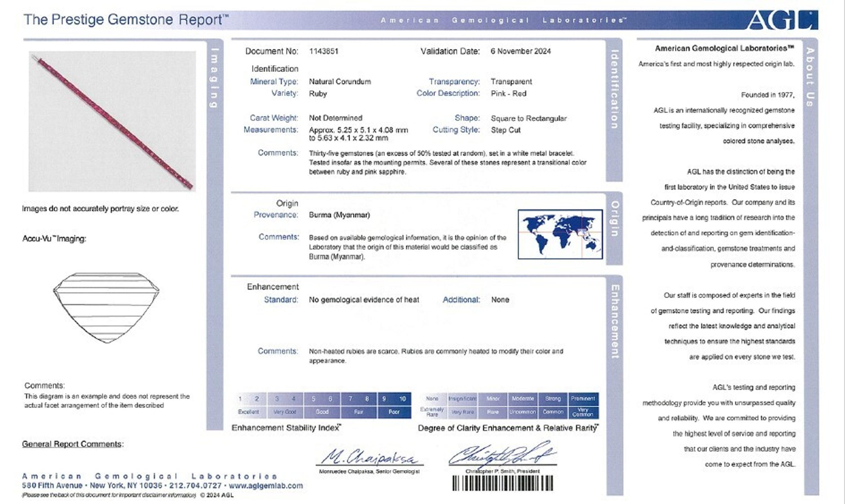
Task: Select the validation date 6 November 2024
Action: tap(521, 51)
